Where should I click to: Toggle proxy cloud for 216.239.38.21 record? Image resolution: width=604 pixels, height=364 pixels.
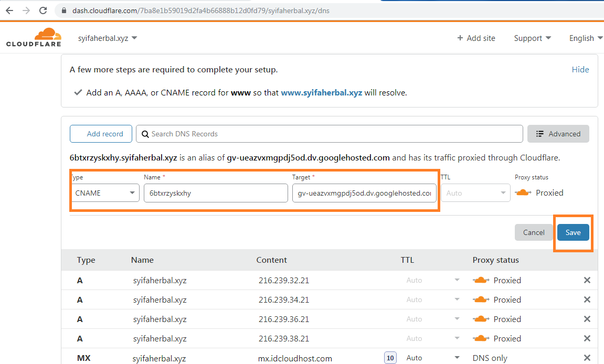click(x=481, y=338)
